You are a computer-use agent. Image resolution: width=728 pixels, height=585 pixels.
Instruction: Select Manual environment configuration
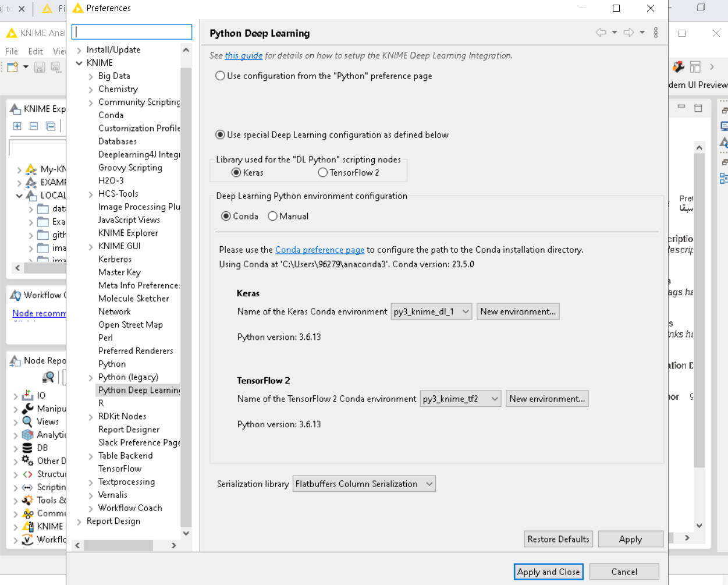click(272, 216)
